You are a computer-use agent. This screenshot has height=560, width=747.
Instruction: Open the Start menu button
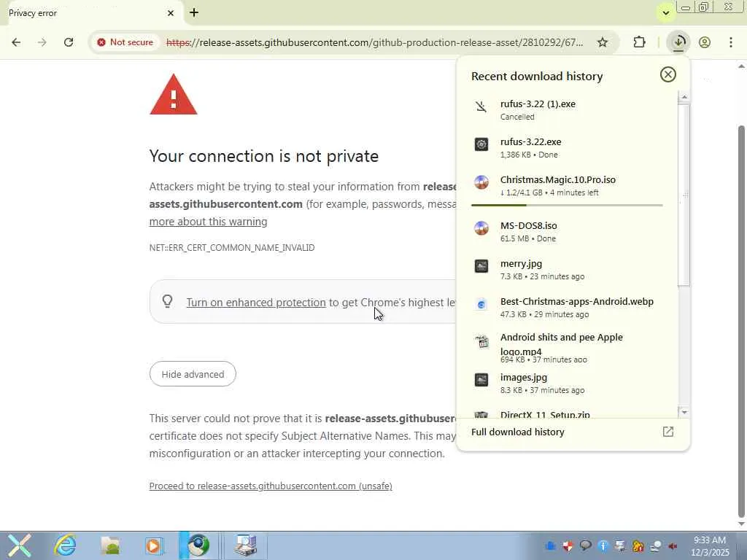20,545
